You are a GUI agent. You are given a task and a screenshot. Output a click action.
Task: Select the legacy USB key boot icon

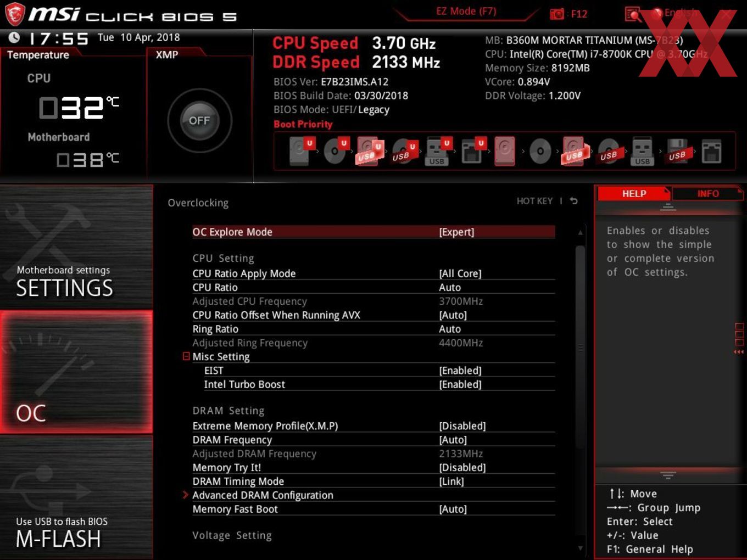(x=642, y=151)
